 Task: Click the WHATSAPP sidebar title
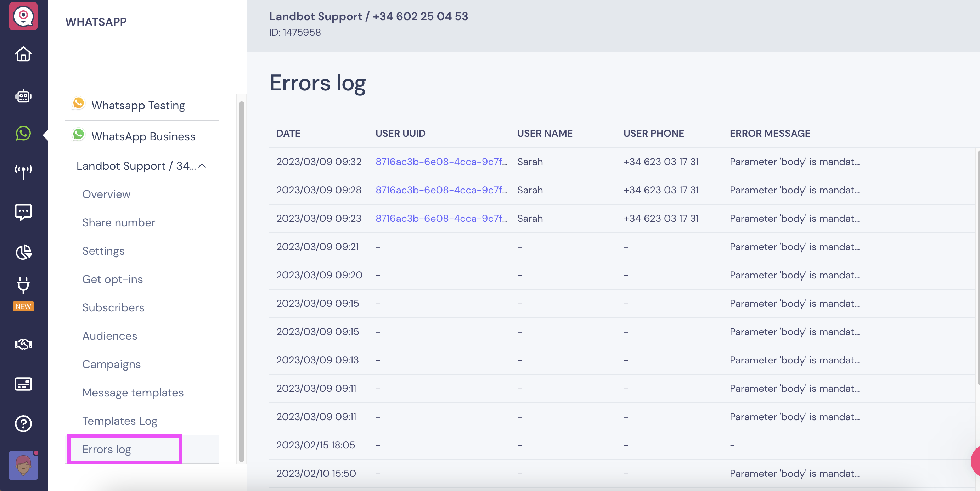coord(96,22)
